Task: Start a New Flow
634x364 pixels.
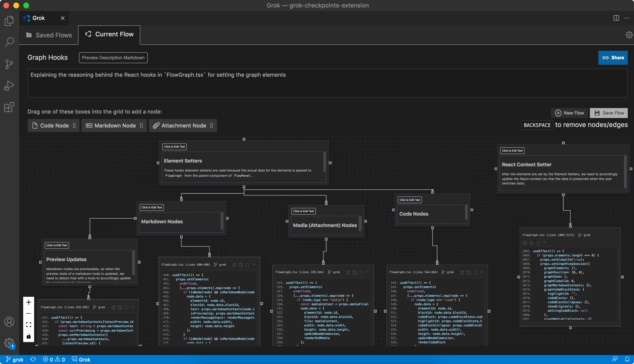Action: pos(569,113)
